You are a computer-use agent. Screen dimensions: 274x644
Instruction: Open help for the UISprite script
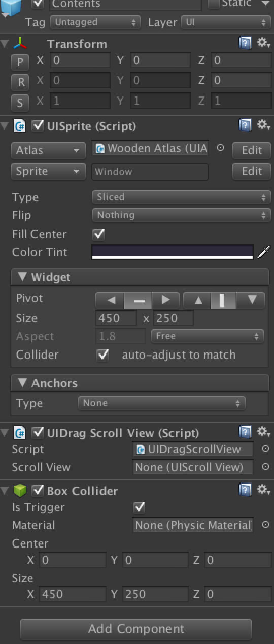click(x=245, y=125)
